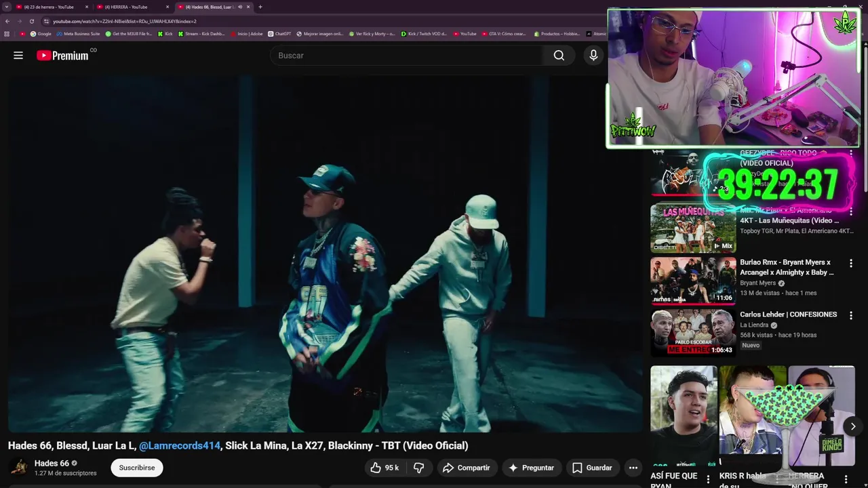Close the HERRERA - YouTube tab
The width and height of the screenshot is (868, 488).
(x=167, y=7)
